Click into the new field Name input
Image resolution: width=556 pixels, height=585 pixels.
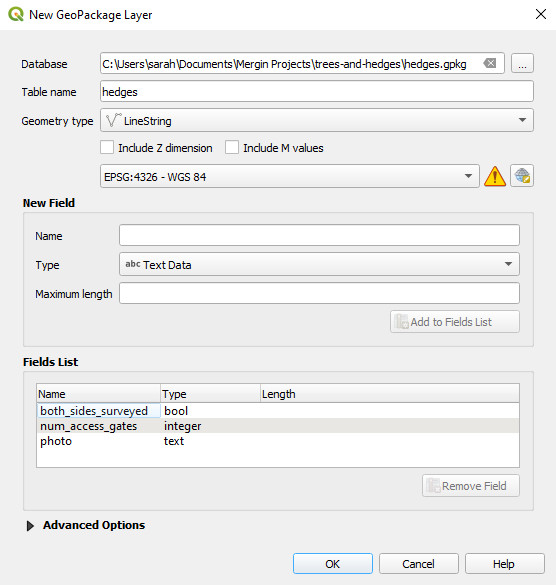click(319, 235)
